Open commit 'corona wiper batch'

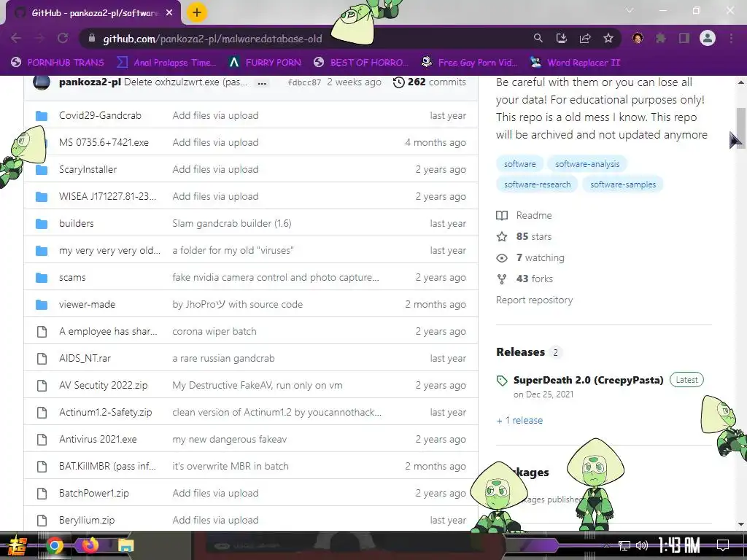[214, 332]
